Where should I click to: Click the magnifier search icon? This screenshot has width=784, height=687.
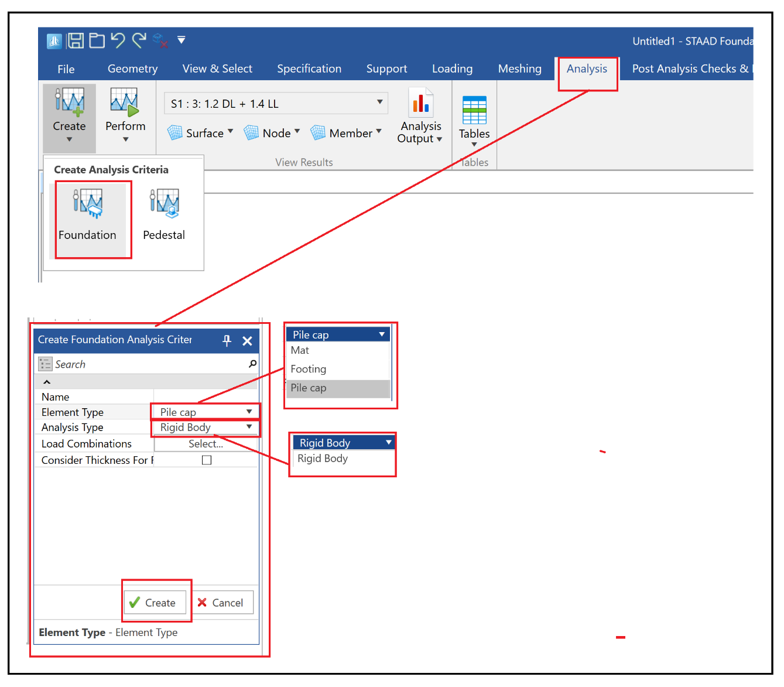click(x=252, y=364)
